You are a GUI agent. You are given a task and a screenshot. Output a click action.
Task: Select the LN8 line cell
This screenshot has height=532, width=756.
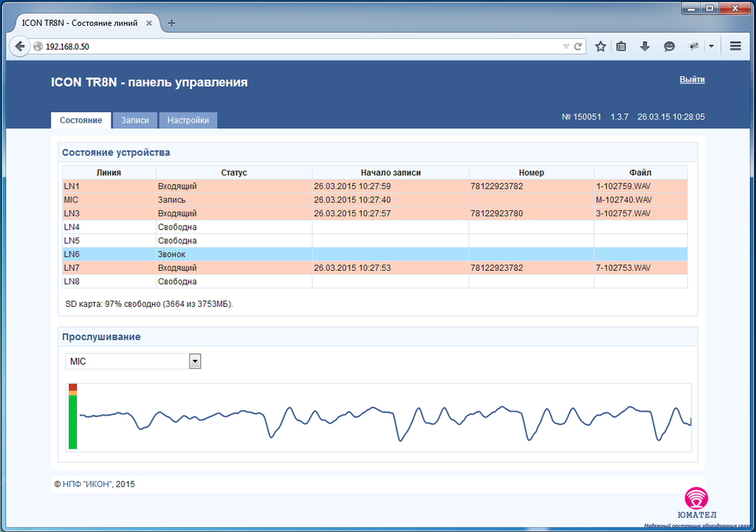109,281
